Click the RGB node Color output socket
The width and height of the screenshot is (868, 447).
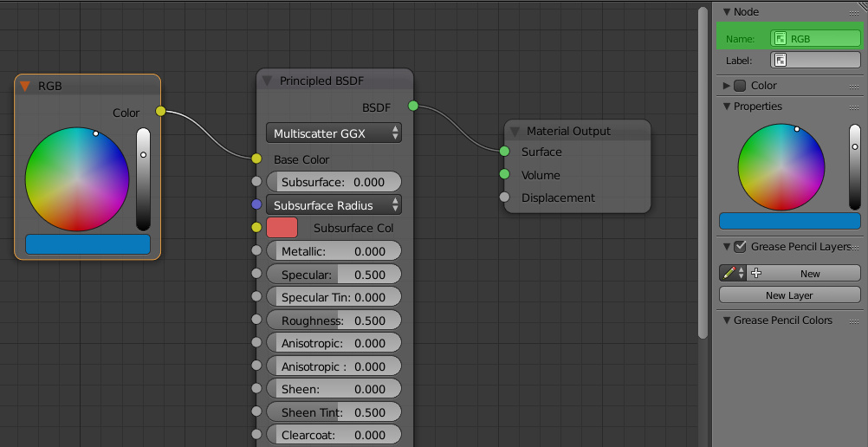click(160, 112)
